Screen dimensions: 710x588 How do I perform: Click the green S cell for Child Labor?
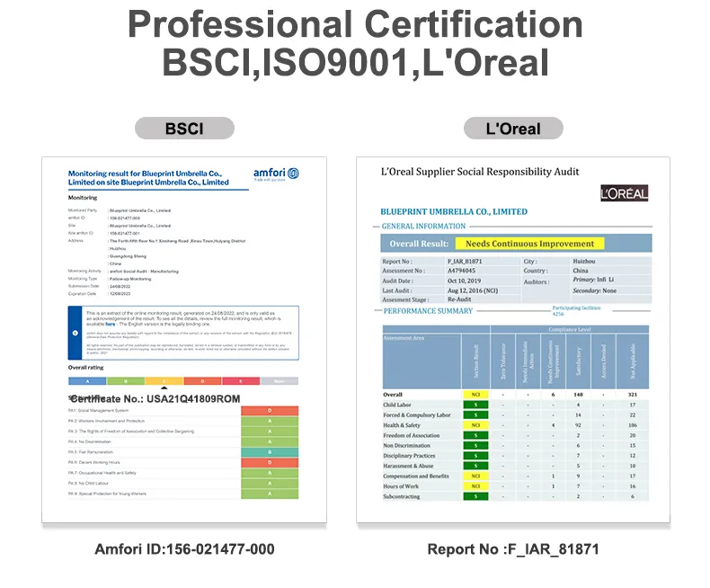coord(475,405)
